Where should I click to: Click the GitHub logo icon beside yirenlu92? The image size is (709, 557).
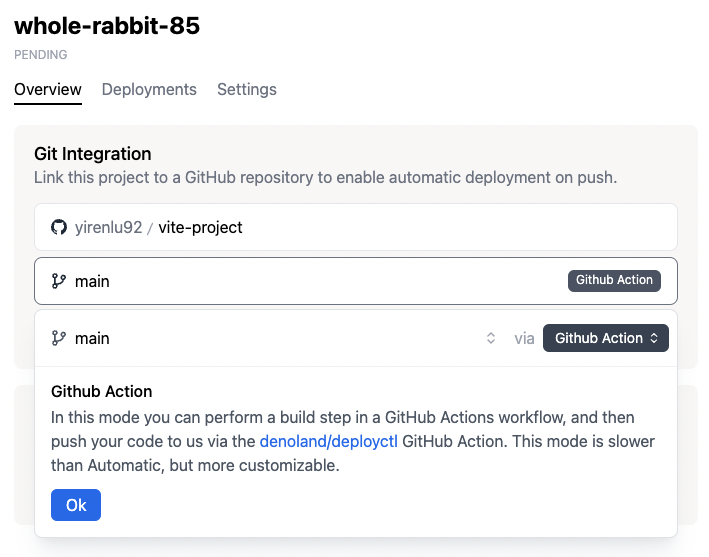click(x=59, y=227)
